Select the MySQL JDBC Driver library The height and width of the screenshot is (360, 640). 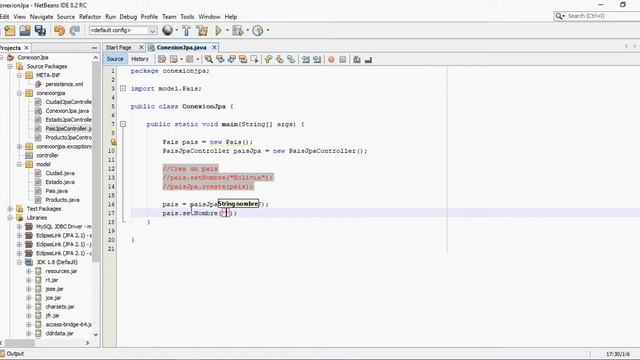[64, 227]
